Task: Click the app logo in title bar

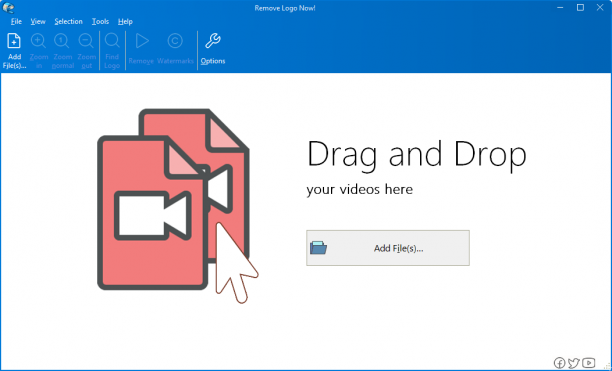Action: click(x=8, y=7)
